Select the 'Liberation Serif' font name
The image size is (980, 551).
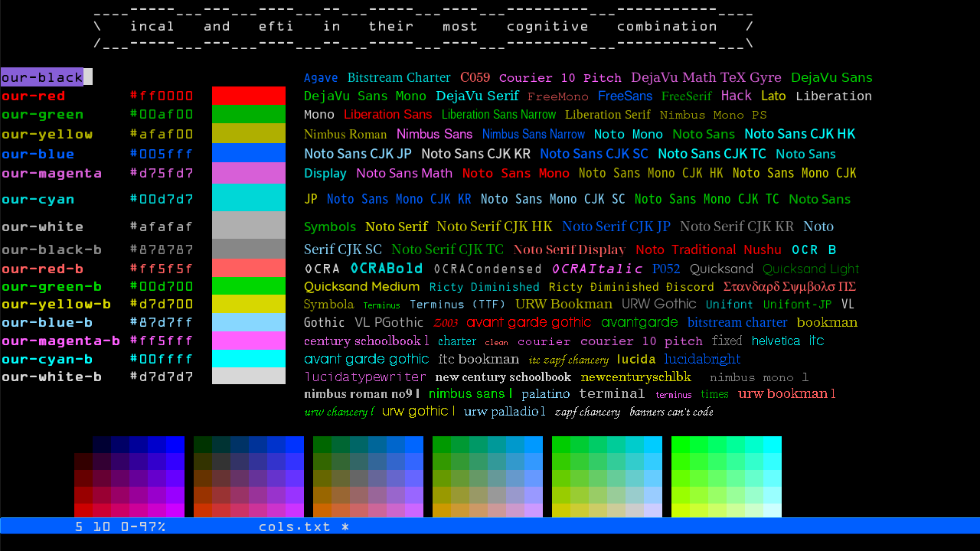click(x=607, y=115)
